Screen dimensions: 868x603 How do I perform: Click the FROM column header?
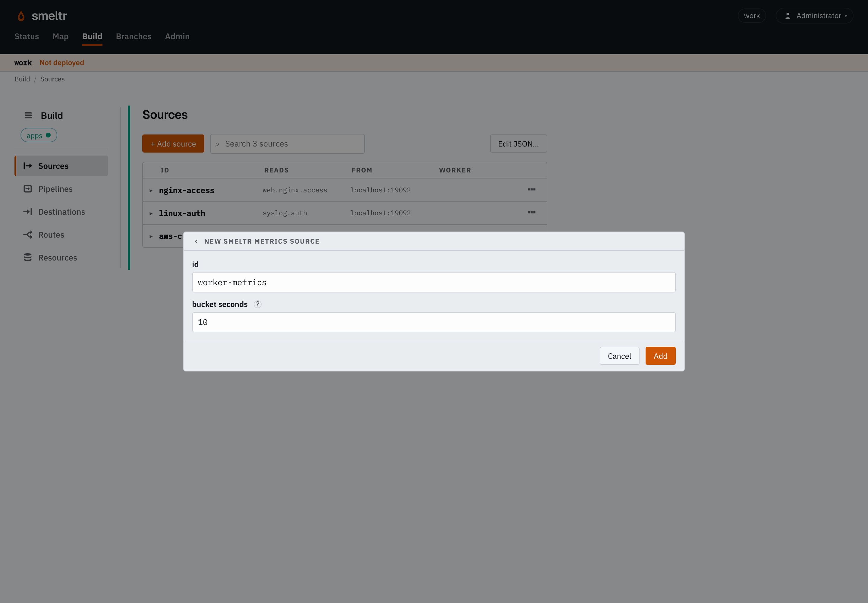tap(362, 170)
